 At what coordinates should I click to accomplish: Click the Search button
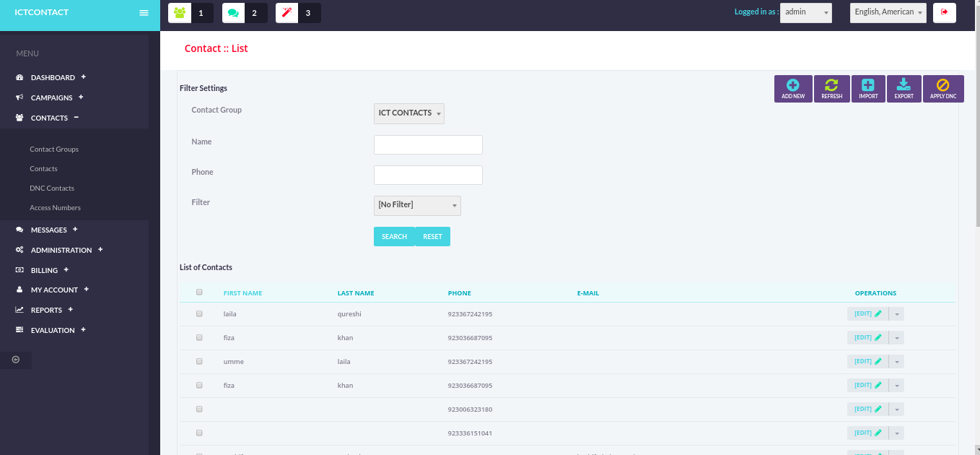click(x=394, y=237)
